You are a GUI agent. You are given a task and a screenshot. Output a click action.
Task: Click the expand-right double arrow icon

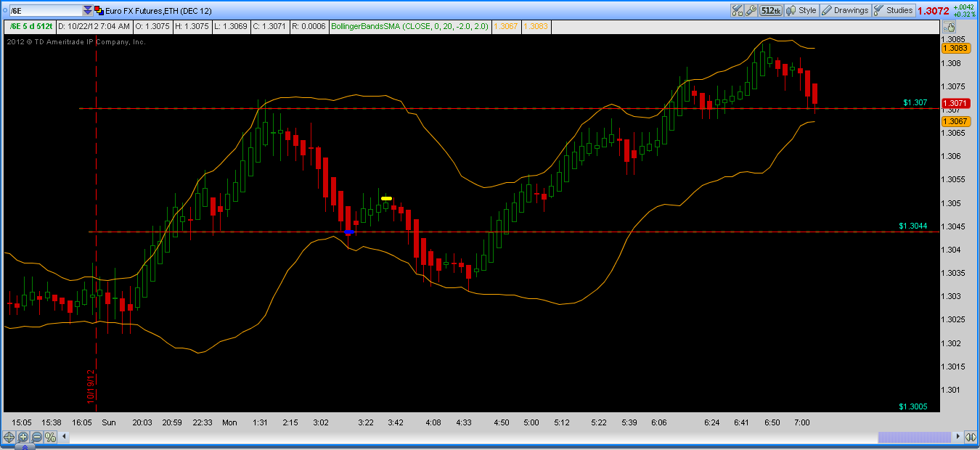971,437
